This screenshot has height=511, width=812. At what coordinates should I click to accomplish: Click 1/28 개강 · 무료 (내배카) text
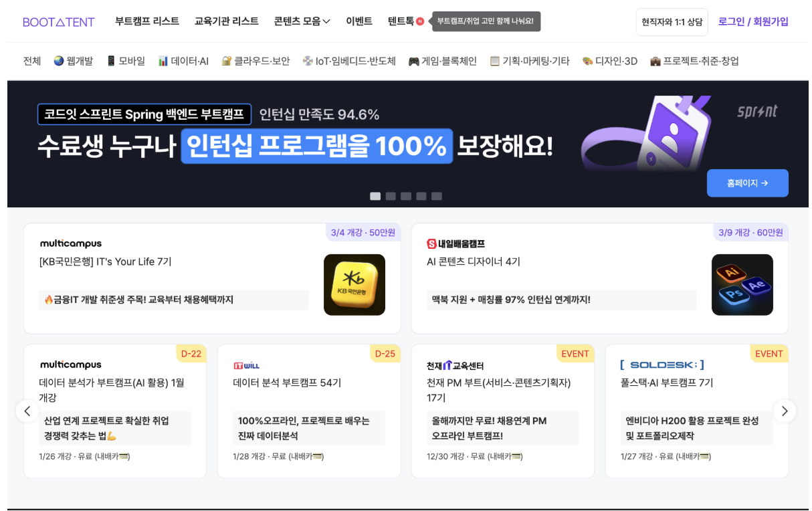(x=278, y=456)
